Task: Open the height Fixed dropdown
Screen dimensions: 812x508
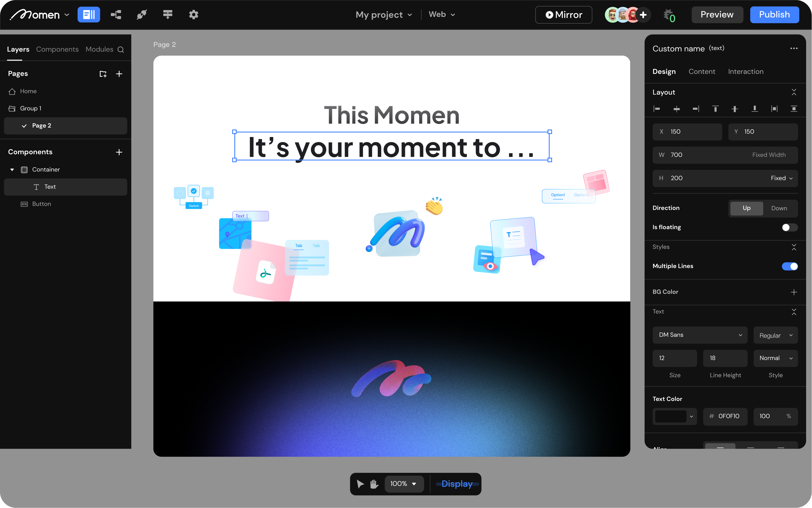Action: point(782,178)
